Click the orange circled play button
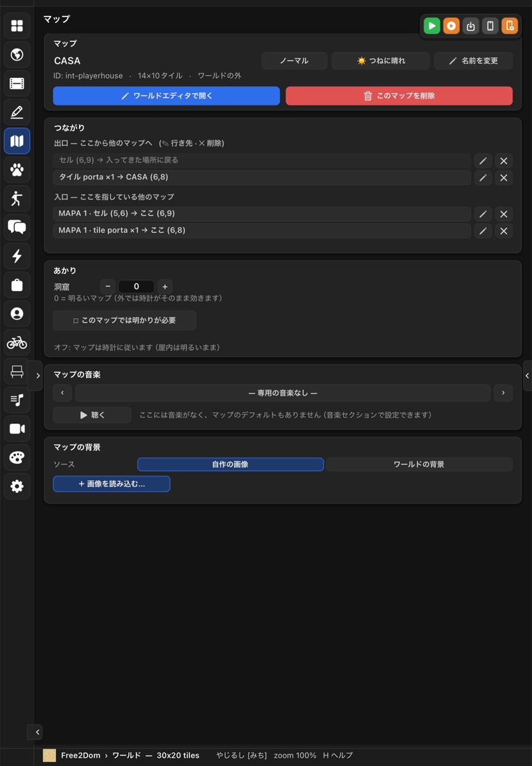Viewport: 532px width, 766px height. [451, 26]
